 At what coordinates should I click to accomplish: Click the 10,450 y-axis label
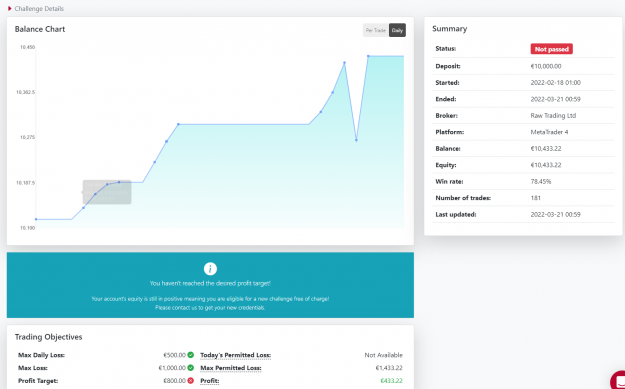28,47
